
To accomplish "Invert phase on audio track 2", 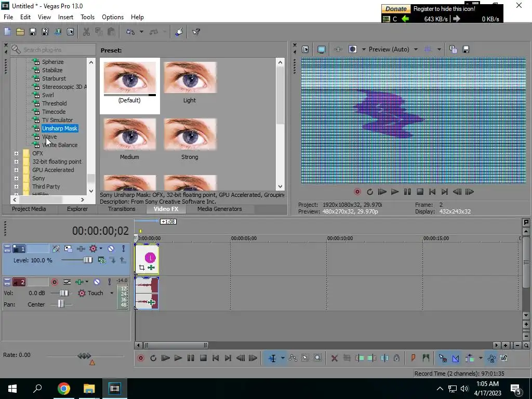I will tap(67, 282).
